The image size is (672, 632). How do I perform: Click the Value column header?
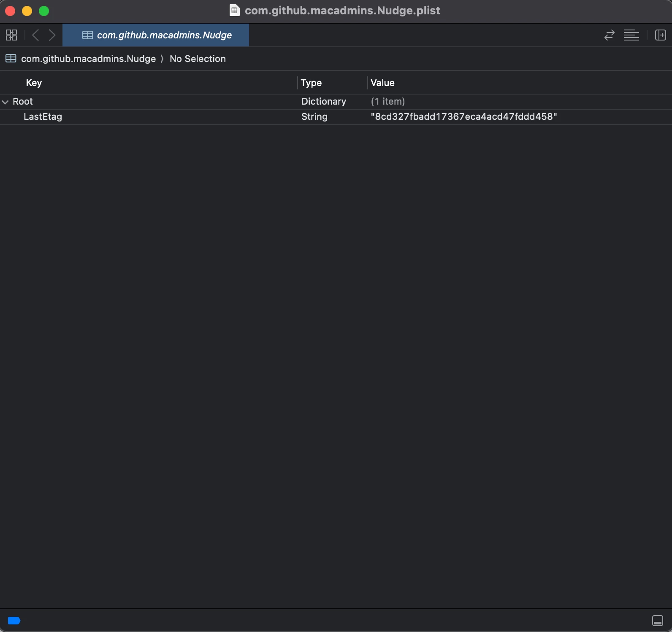(382, 83)
